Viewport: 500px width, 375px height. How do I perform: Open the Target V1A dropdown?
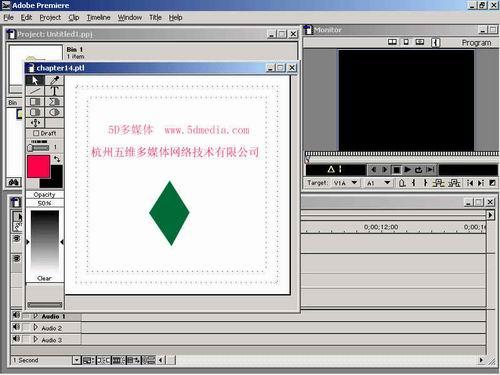[354, 183]
